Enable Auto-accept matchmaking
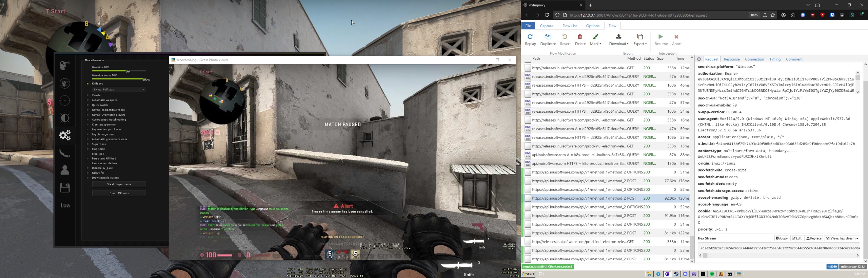The width and height of the screenshot is (868, 278). (x=87, y=119)
